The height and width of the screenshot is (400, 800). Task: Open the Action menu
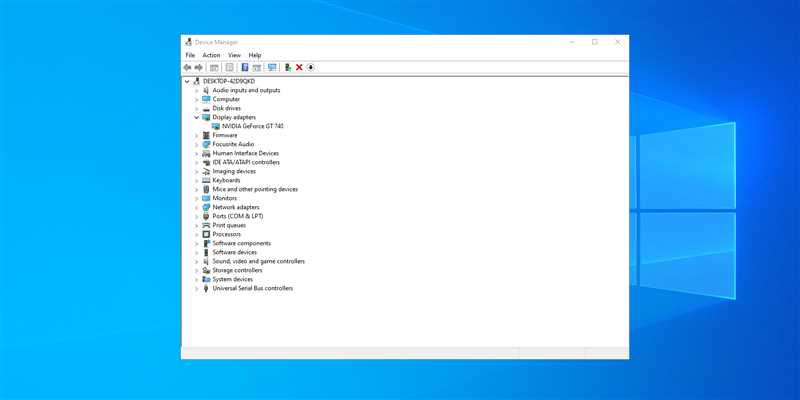211,55
